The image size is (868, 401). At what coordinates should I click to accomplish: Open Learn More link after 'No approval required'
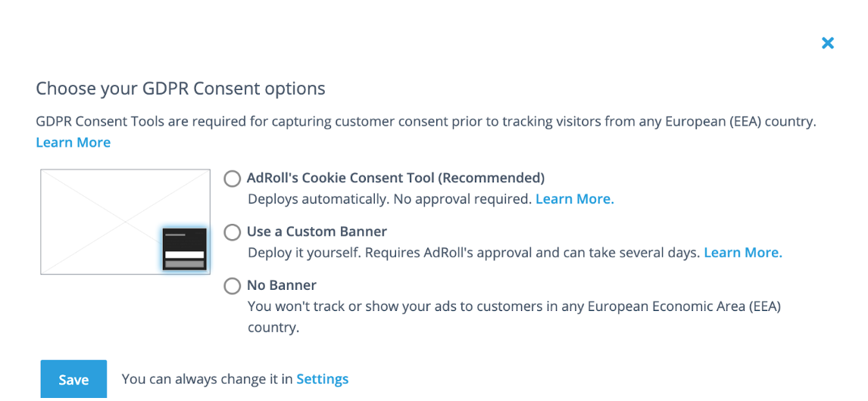[574, 199]
